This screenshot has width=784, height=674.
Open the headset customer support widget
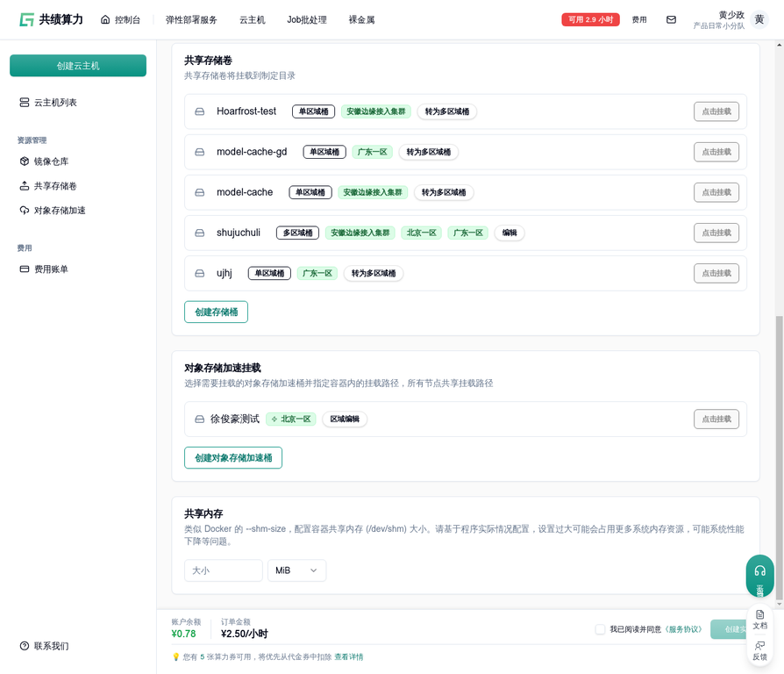pos(759,571)
